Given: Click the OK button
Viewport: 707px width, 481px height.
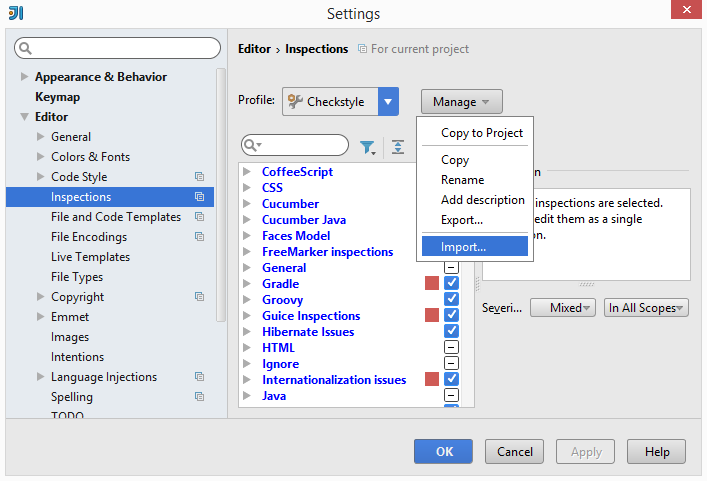Looking at the screenshot, I should pyautogui.click(x=443, y=451).
